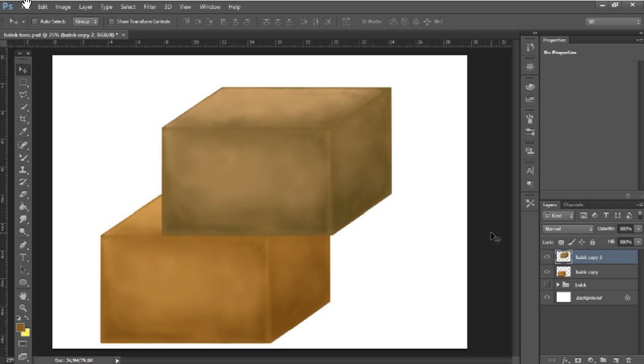The height and width of the screenshot is (364, 644).
Task: Create a new group folder icon
Action: [x=603, y=360]
